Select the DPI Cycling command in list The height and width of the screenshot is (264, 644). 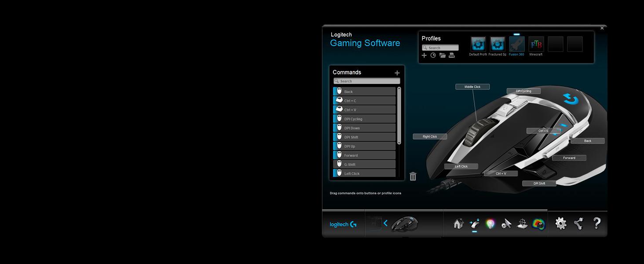click(364, 119)
